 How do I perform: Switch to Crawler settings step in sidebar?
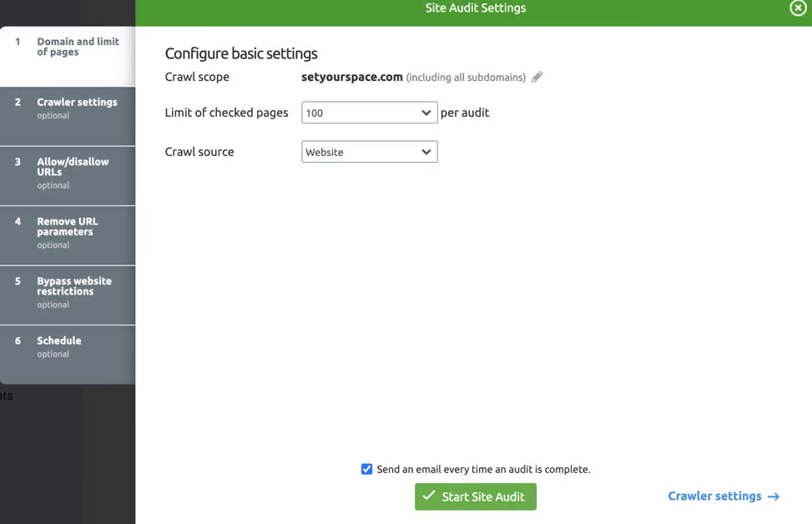(68, 116)
